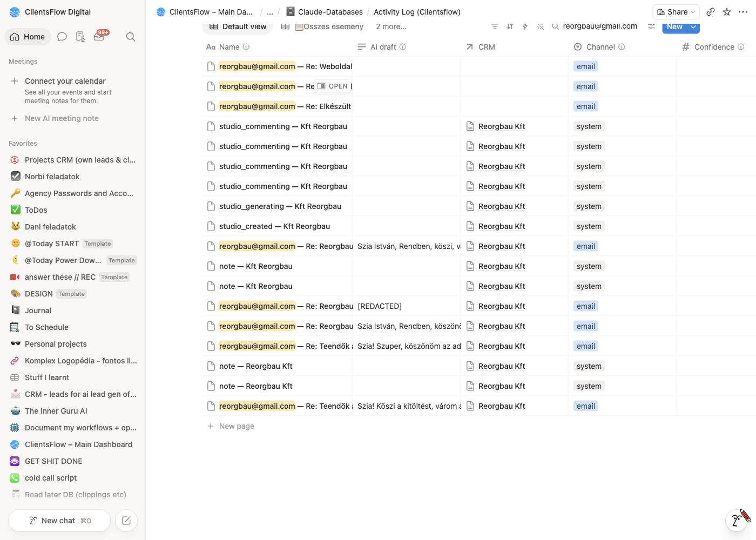This screenshot has height=540, width=756.
Task: Open The Inner Guru AI page
Action: 73,411
